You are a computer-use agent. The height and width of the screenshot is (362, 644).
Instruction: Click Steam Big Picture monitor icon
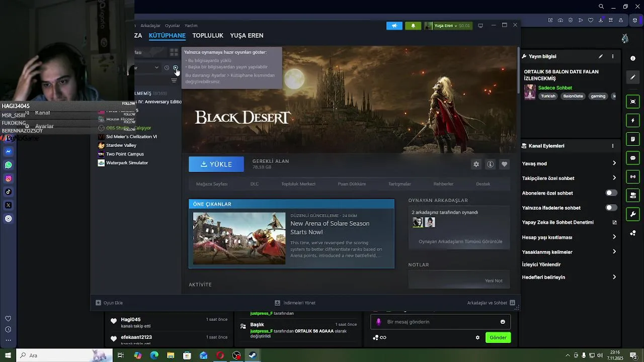click(x=480, y=26)
